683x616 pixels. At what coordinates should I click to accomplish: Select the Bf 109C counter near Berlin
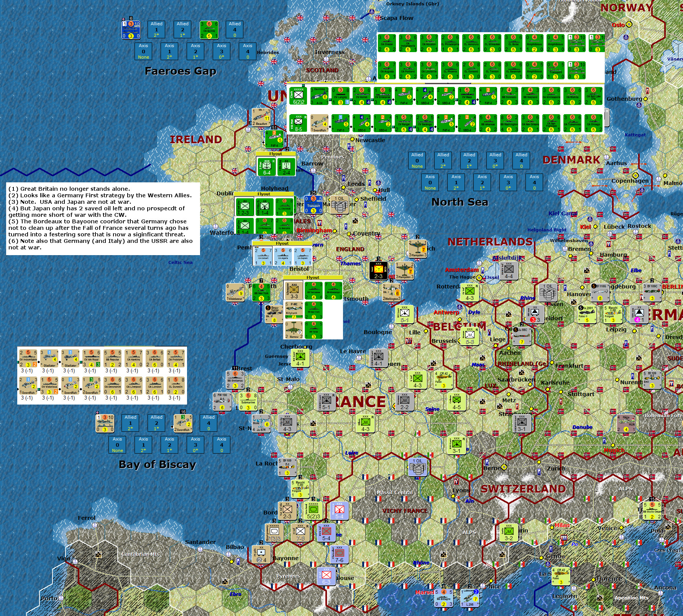click(652, 293)
